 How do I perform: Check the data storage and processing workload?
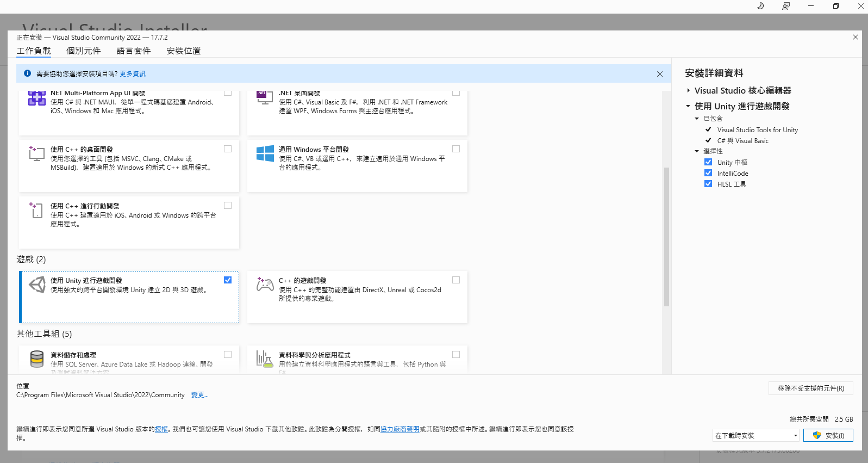point(228,354)
